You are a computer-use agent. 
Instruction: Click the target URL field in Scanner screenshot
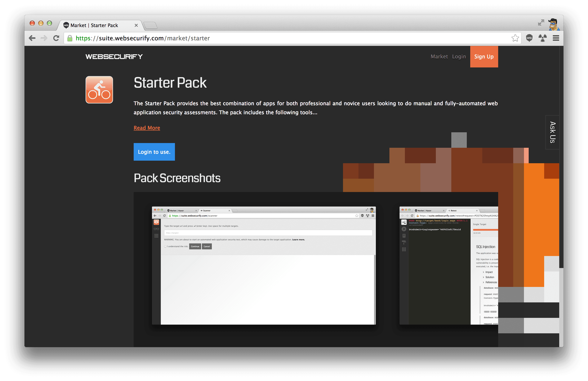tap(268, 233)
